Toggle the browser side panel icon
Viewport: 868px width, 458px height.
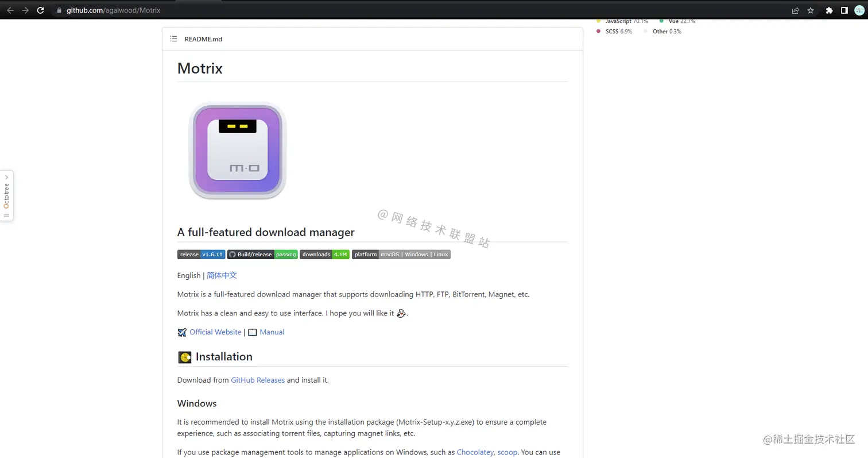(844, 10)
